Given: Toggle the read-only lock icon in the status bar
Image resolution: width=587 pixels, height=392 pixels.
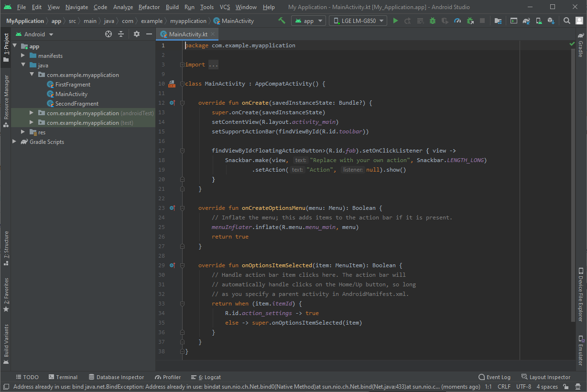Looking at the screenshot, I should tap(565, 387).
